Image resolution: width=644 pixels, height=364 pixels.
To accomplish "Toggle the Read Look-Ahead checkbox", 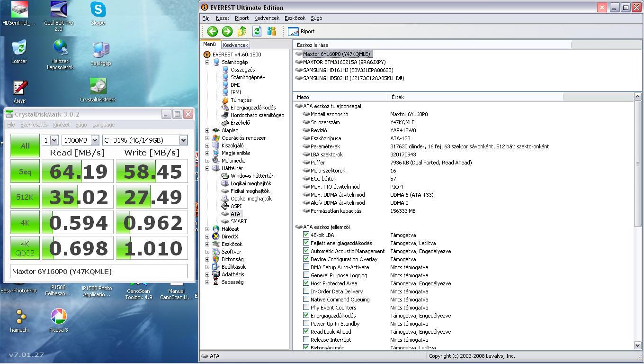I will tap(306, 331).
